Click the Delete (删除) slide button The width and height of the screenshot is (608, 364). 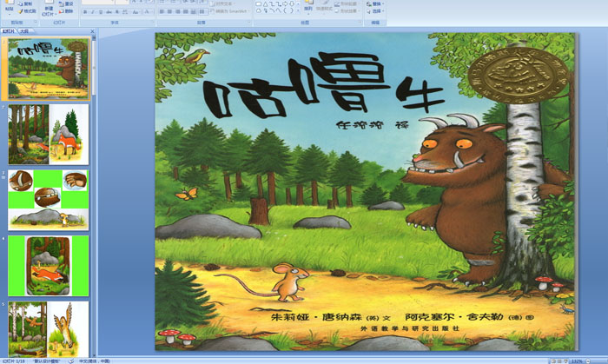point(66,11)
